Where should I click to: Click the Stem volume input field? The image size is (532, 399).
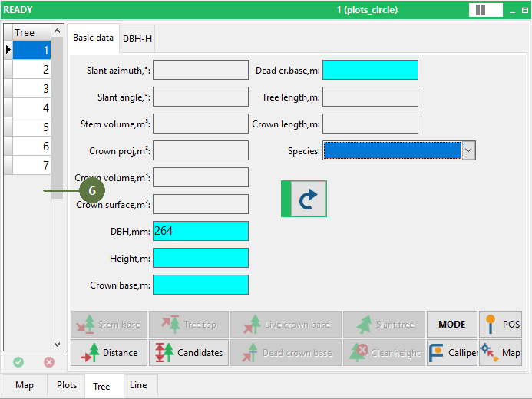[x=200, y=124]
